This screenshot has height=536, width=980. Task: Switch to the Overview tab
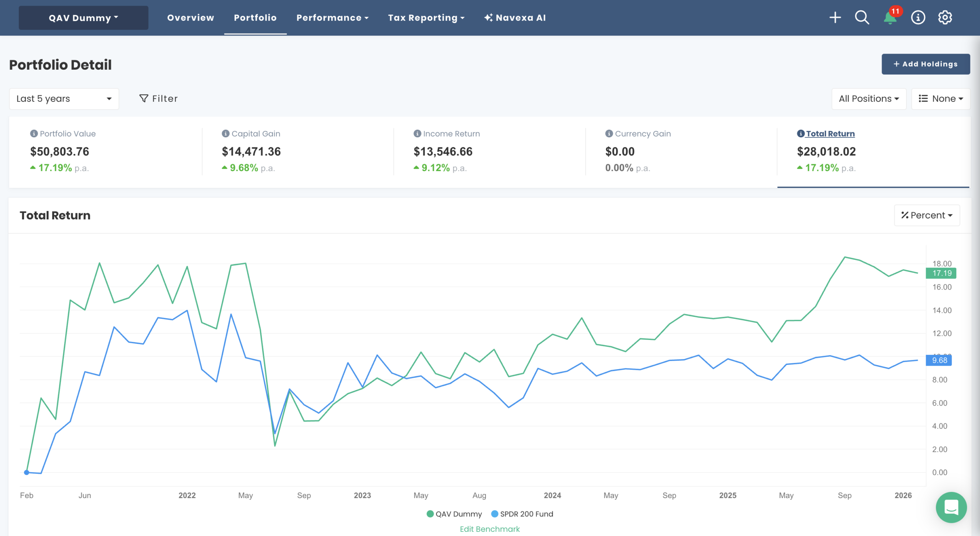tap(190, 17)
